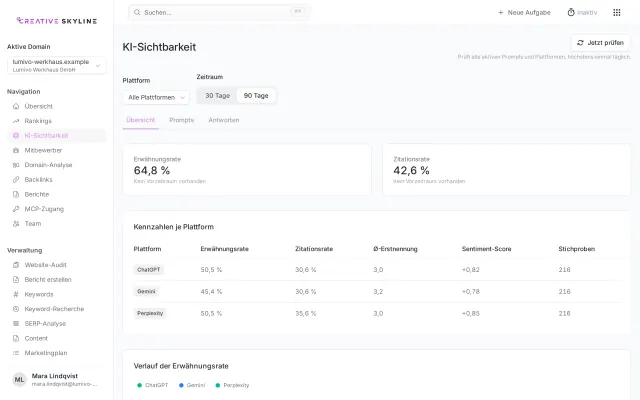Viewport: 640px width, 400px height.
Task: Open Mara Lindqvist's profile name
Action: 55,376
